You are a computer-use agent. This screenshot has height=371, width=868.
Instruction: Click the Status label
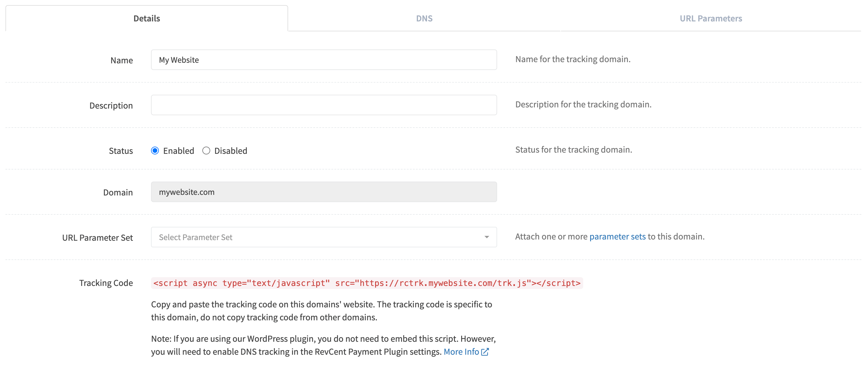coord(121,151)
